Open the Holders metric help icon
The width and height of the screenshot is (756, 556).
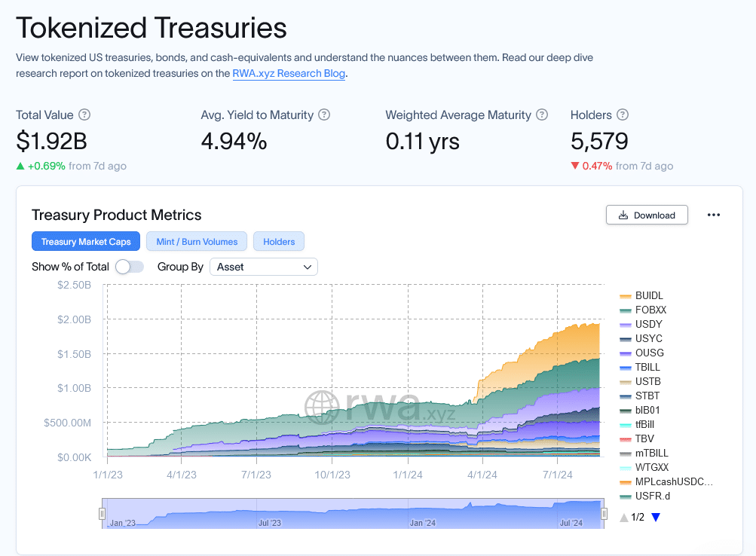coord(623,115)
